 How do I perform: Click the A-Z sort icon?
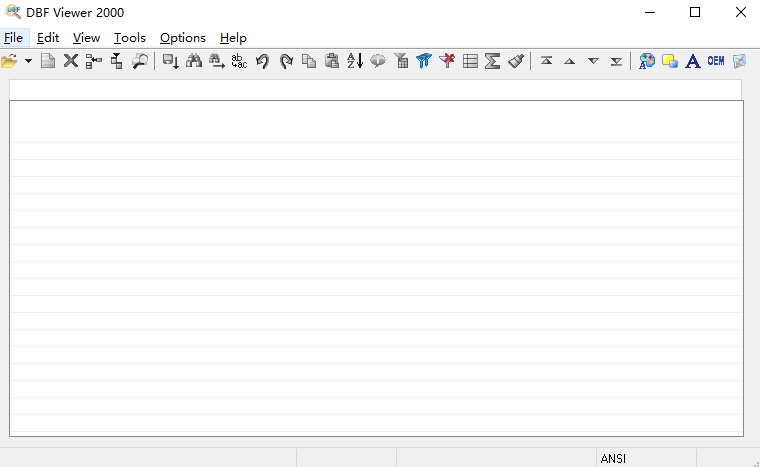[x=355, y=61]
